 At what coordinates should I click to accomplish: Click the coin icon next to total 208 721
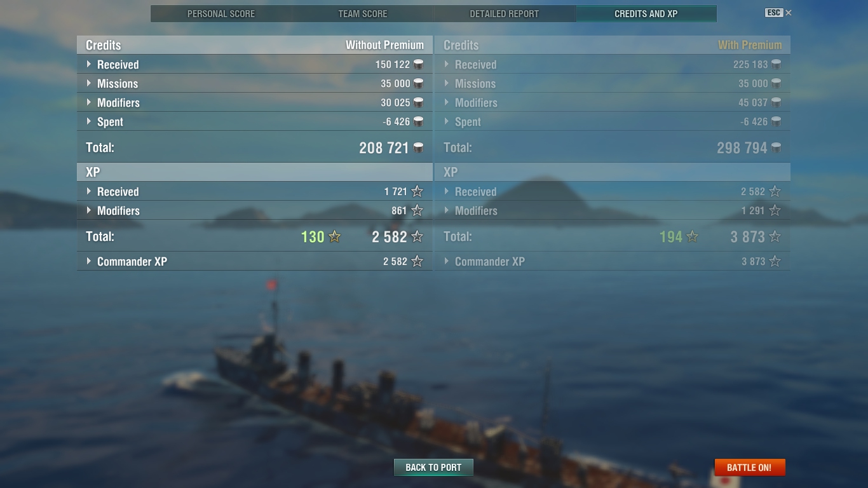click(418, 147)
